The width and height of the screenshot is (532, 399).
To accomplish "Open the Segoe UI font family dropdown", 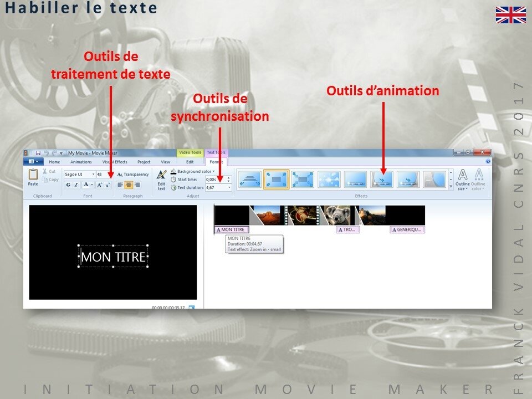I will point(93,174).
